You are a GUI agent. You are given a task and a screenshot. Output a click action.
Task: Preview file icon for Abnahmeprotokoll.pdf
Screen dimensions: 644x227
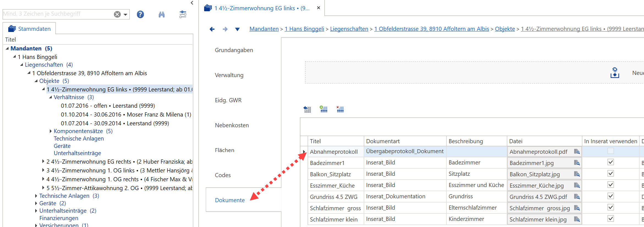tap(577, 152)
